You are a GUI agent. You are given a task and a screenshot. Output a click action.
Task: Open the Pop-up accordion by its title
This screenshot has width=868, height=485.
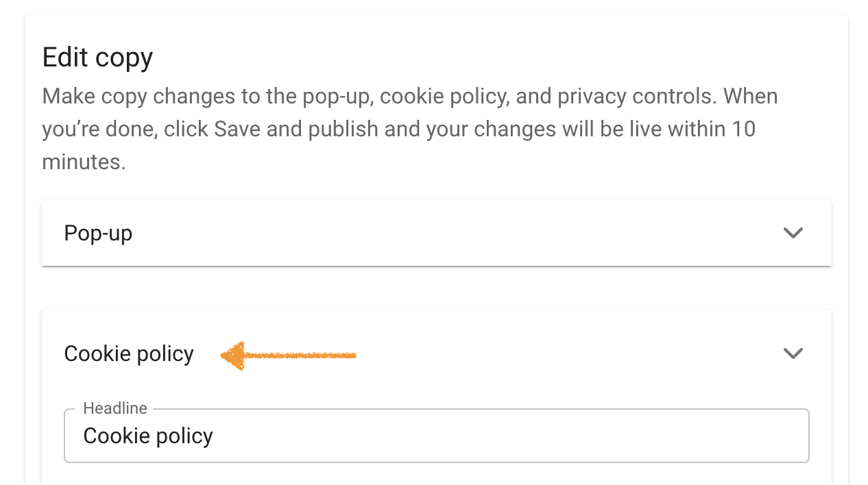click(98, 233)
